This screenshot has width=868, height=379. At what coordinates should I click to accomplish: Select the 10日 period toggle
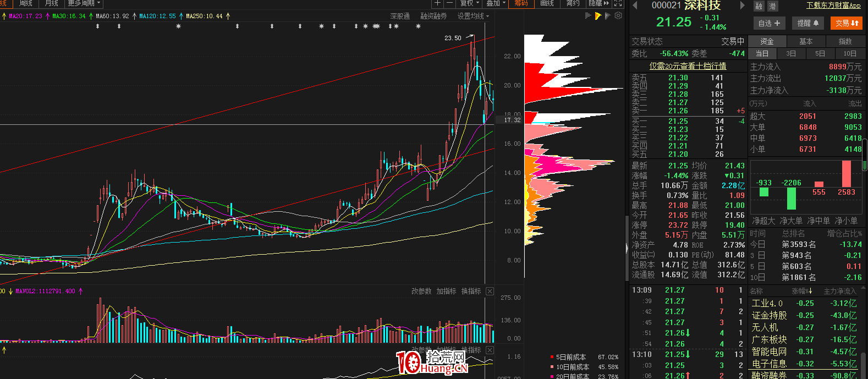pos(850,53)
